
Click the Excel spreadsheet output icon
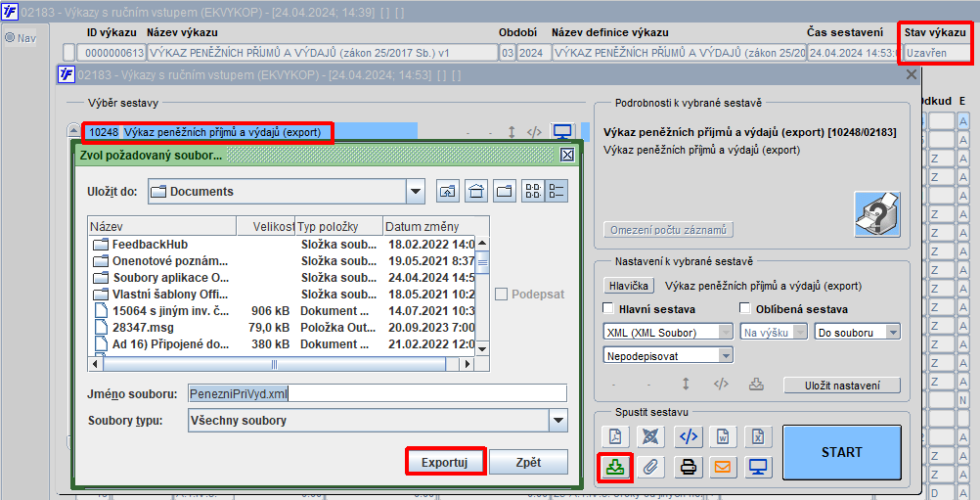(x=758, y=436)
